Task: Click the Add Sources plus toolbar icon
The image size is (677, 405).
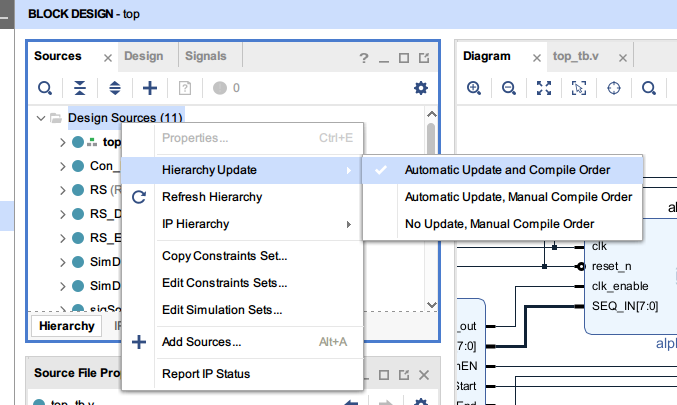Action: [x=150, y=88]
